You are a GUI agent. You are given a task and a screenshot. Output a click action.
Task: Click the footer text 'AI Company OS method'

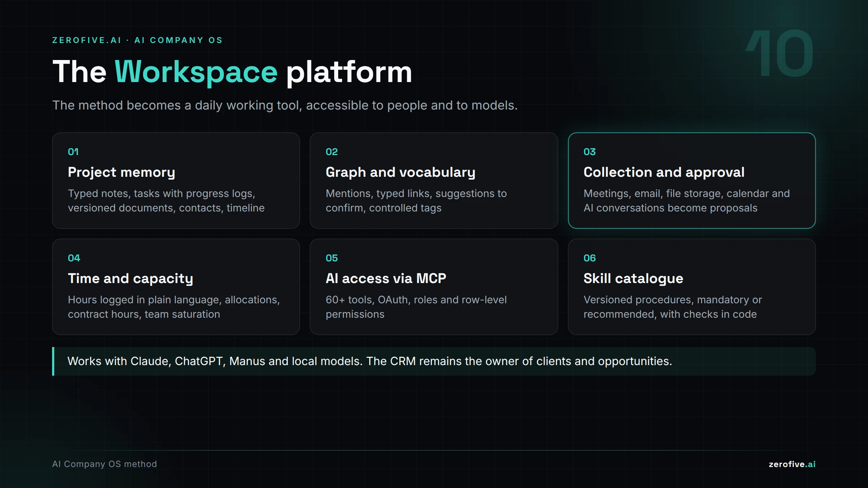click(105, 464)
